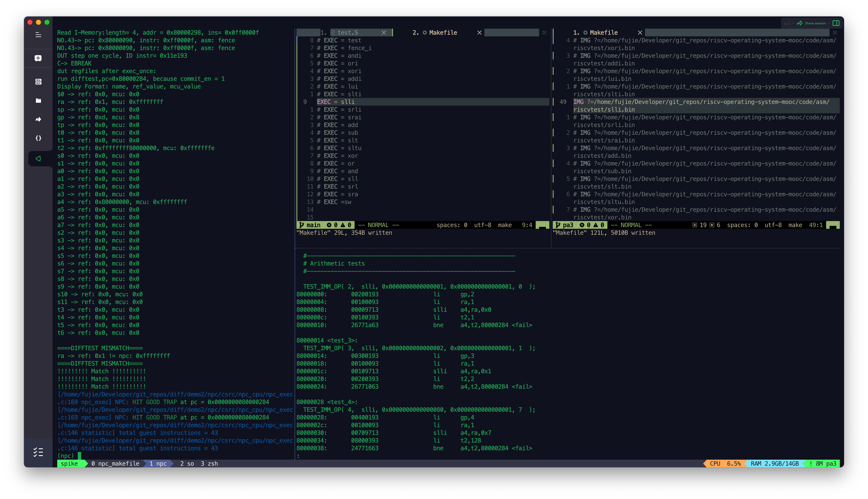Screen dimensions: 868x499
Task: Click the file icon in the test.S tab
Action: 332,32
